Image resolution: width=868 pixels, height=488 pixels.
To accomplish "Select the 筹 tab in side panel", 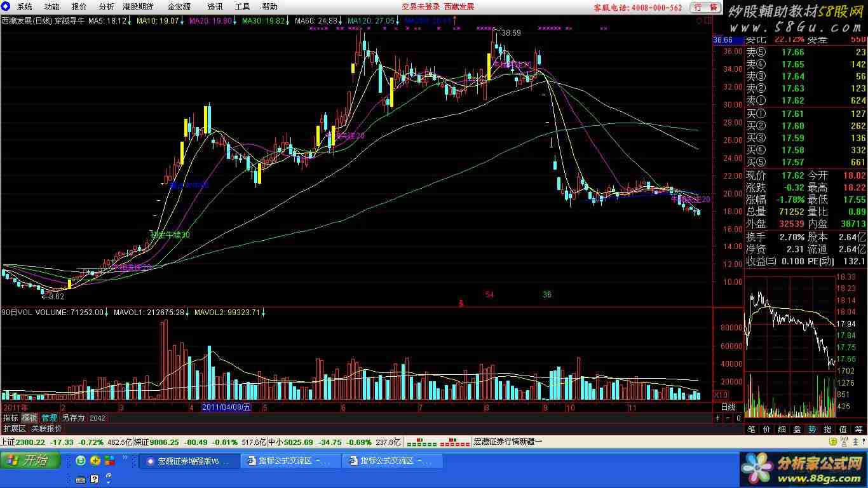I will pyautogui.click(x=858, y=430).
